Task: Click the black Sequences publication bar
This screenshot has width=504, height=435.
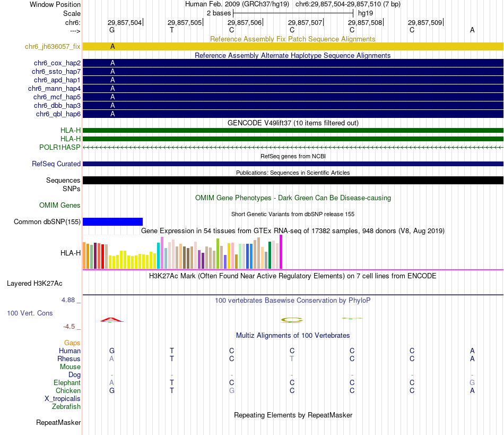Action: [293, 180]
